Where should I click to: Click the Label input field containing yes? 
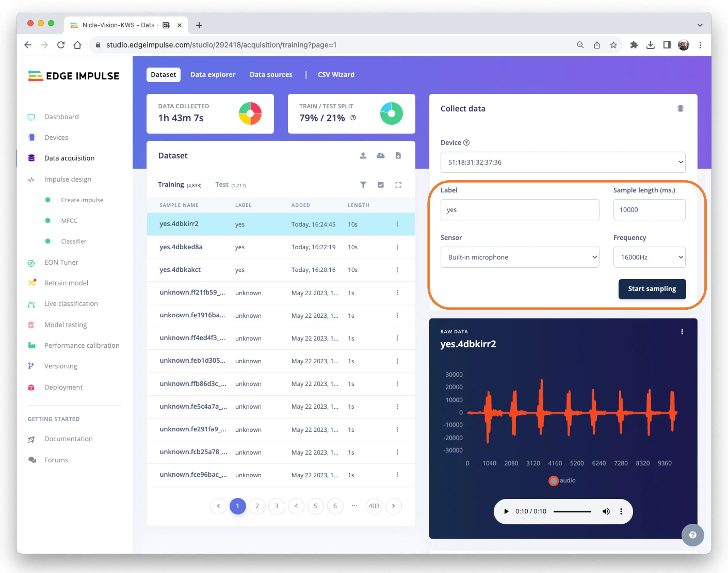coord(519,210)
